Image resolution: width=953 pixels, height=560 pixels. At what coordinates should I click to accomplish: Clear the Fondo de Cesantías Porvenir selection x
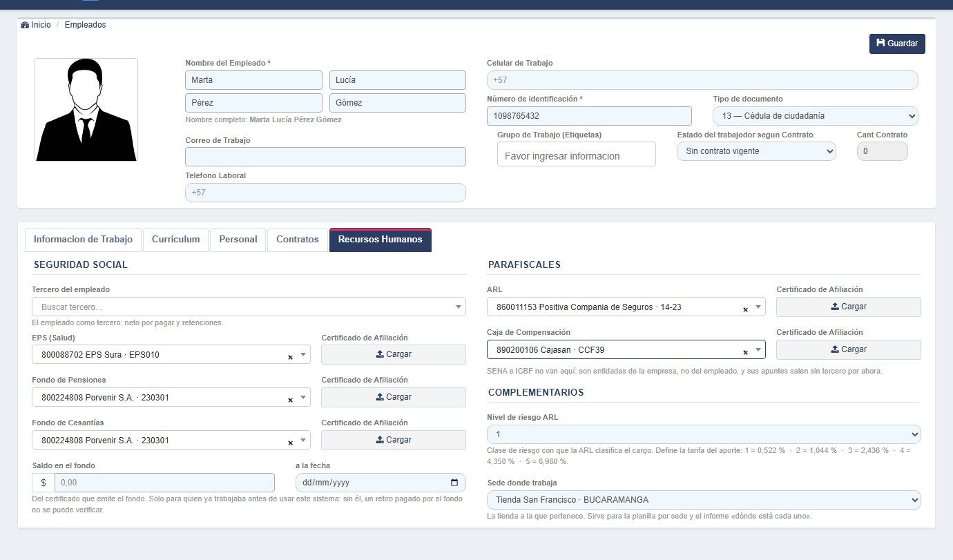pos(290,443)
